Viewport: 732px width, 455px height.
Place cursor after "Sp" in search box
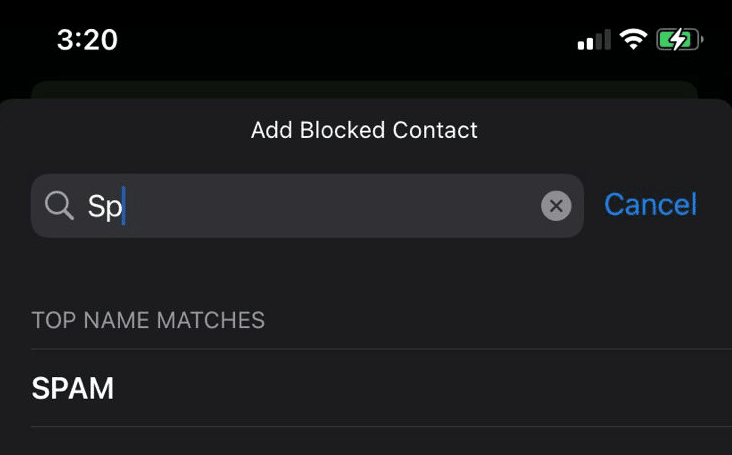pyautogui.click(x=124, y=206)
